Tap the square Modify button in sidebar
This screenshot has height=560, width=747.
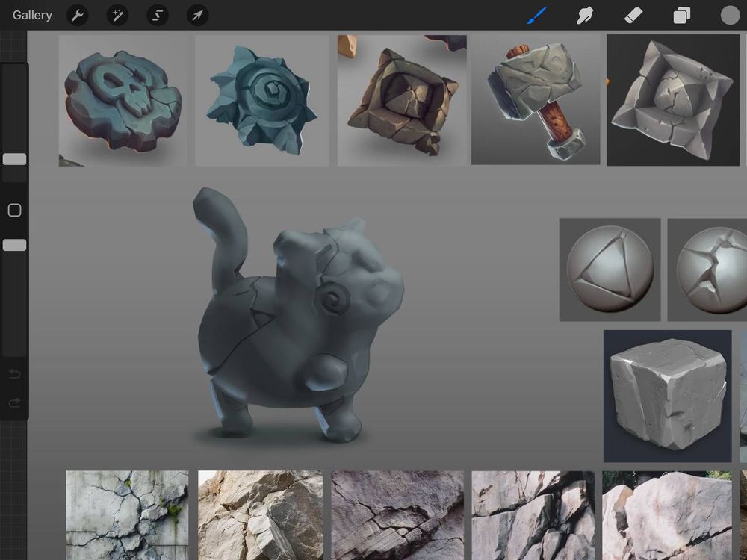pyautogui.click(x=14, y=210)
